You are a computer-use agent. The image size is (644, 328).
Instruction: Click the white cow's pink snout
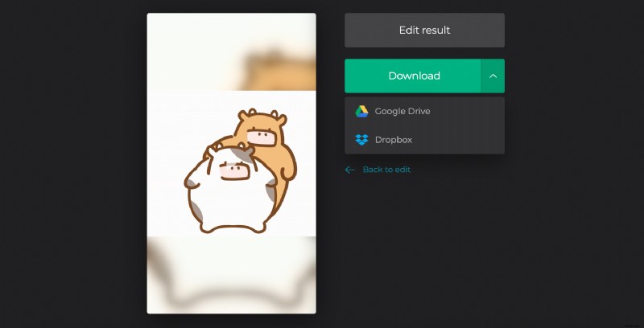235,170
